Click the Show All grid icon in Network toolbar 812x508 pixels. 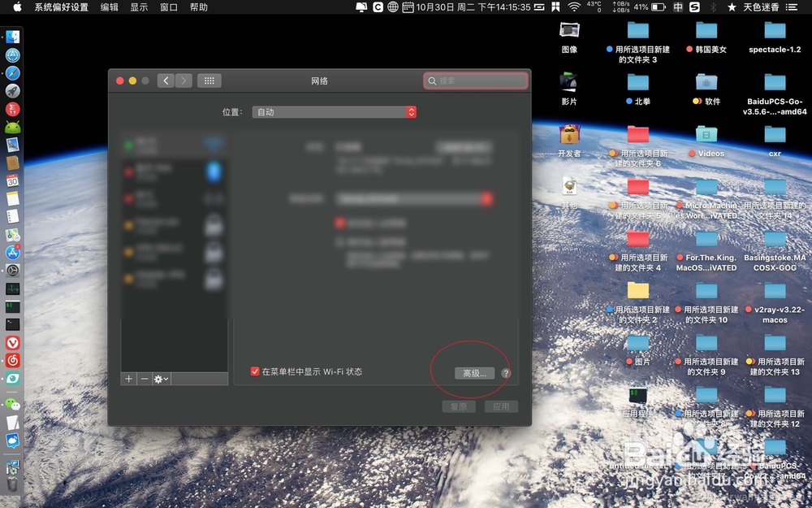pyautogui.click(x=209, y=80)
